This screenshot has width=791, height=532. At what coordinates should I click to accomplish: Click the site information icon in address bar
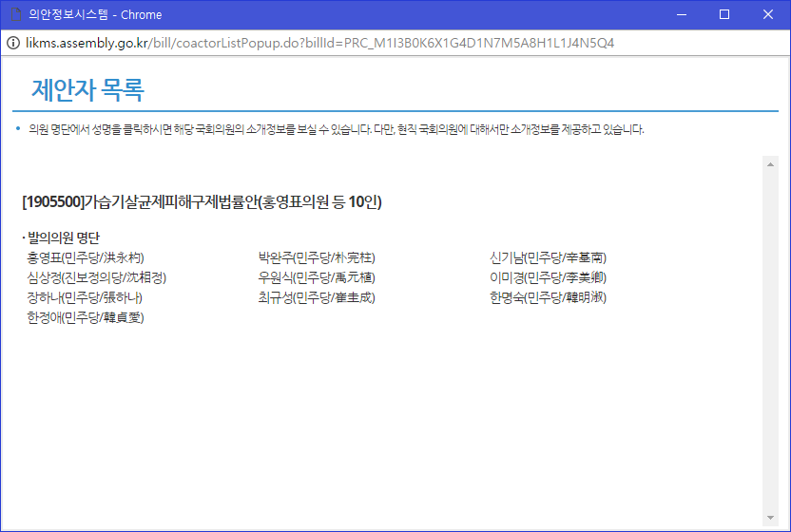[12, 43]
